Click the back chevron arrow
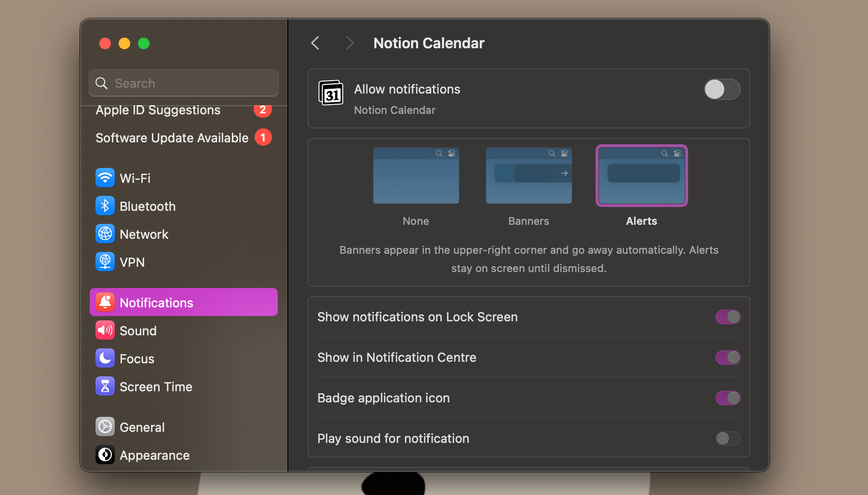Image resolution: width=868 pixels, height=495 pixels. [x=315, y=43]
